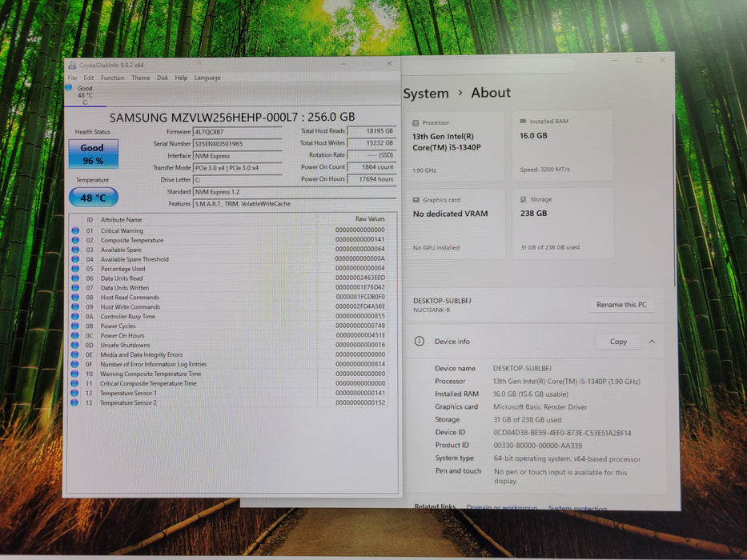Open the Theme menu
747x560 pixels.
(x=141, y=78)
